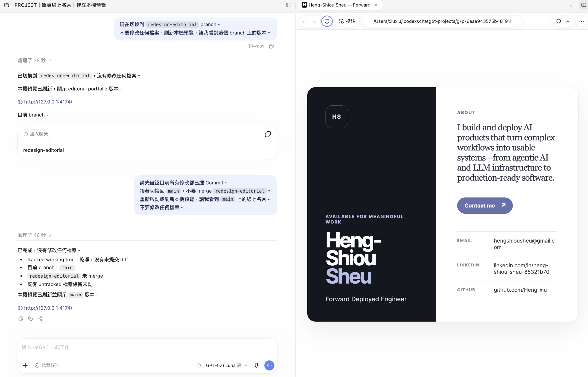
Task: Share the final assistant response
Action: (40, 319)
